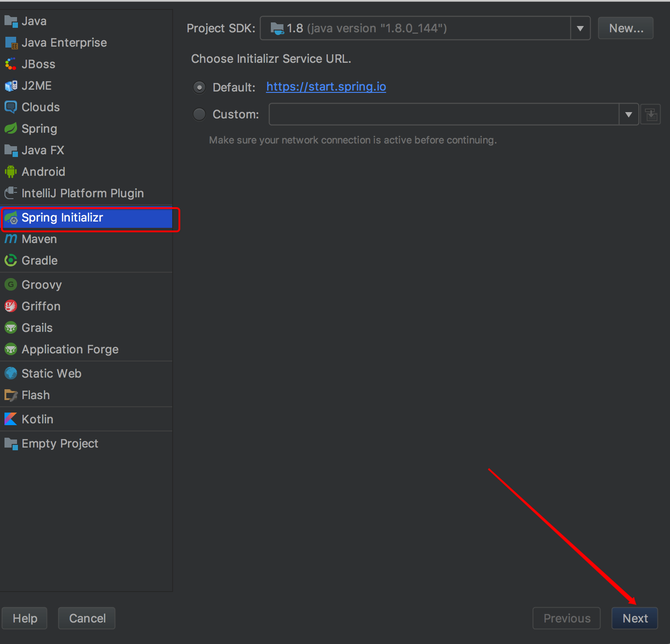Click the Grails icon

11,328
